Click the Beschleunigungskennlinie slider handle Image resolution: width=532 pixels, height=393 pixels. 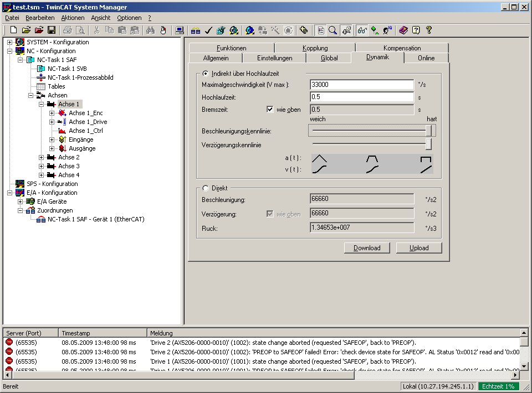coord(429,131)
